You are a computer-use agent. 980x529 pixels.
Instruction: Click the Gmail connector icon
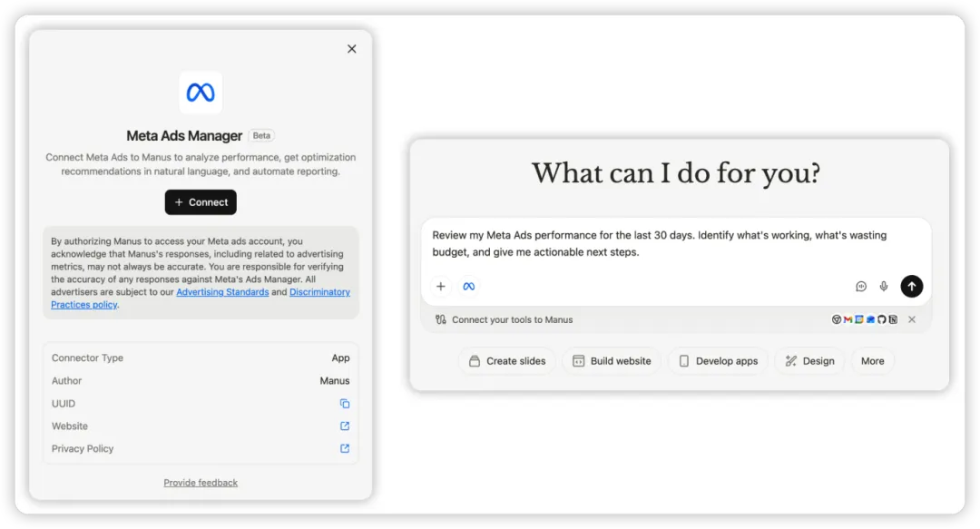(848, 319)
